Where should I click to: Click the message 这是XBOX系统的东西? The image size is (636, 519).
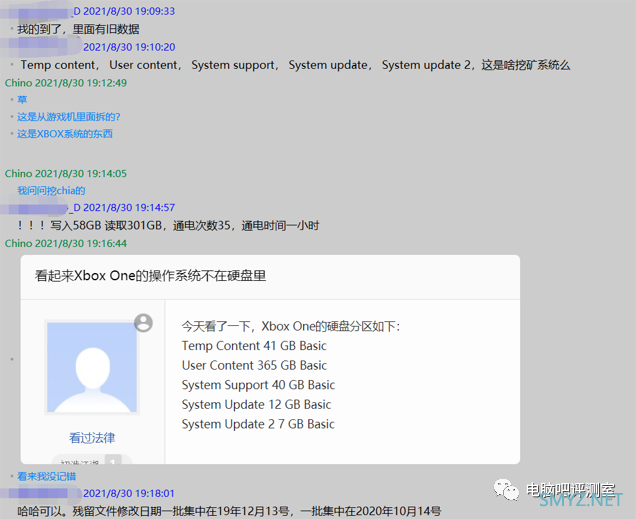[x=65, y=134]
